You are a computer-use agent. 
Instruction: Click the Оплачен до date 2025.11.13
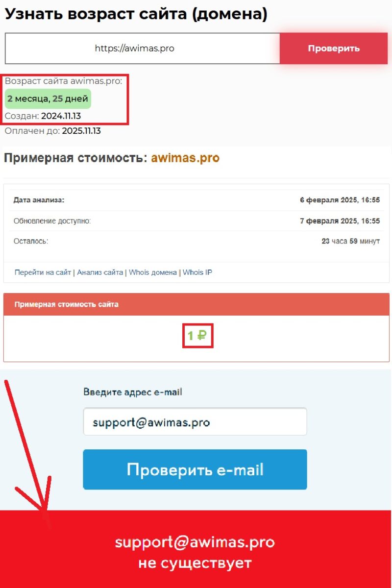(81, 131)
